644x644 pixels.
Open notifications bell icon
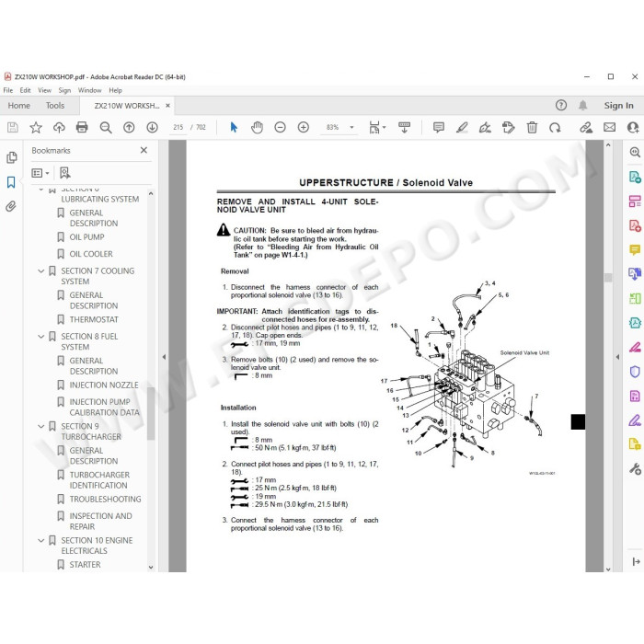coord(582,106)
